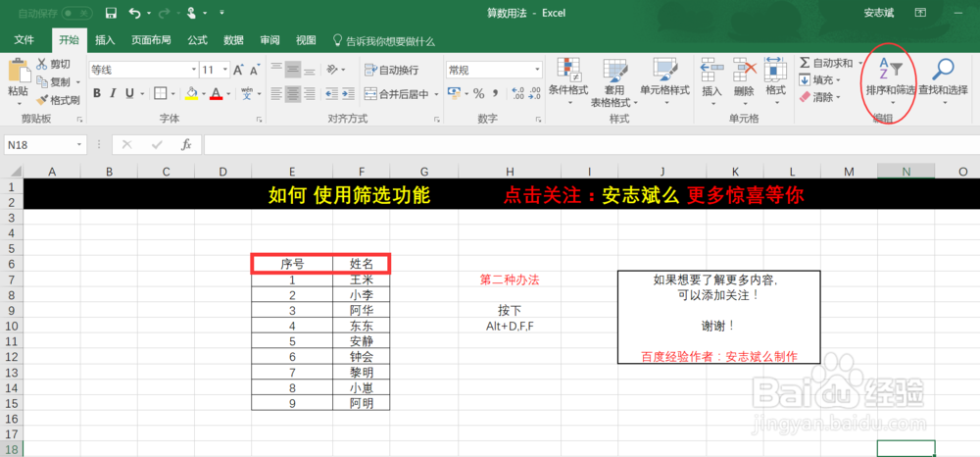Click the Insert cells (插入) icon

pyautogui.click(x=711, y=70)
